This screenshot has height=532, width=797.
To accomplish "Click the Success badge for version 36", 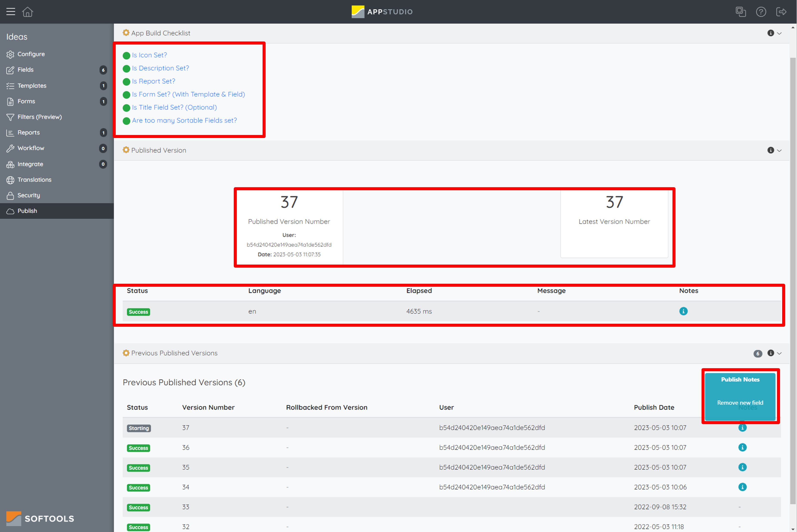I will (x=138, y=448).
